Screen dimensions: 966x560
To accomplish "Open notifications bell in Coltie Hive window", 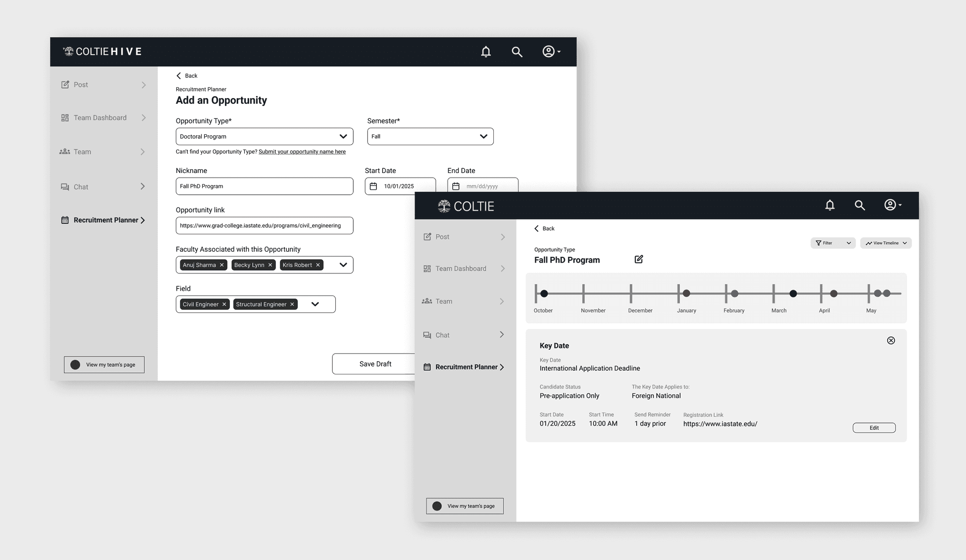I will (486, 52).
